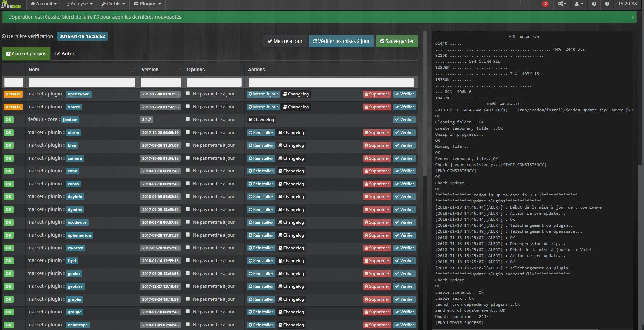Open the Plugins menu

[147, 4]
